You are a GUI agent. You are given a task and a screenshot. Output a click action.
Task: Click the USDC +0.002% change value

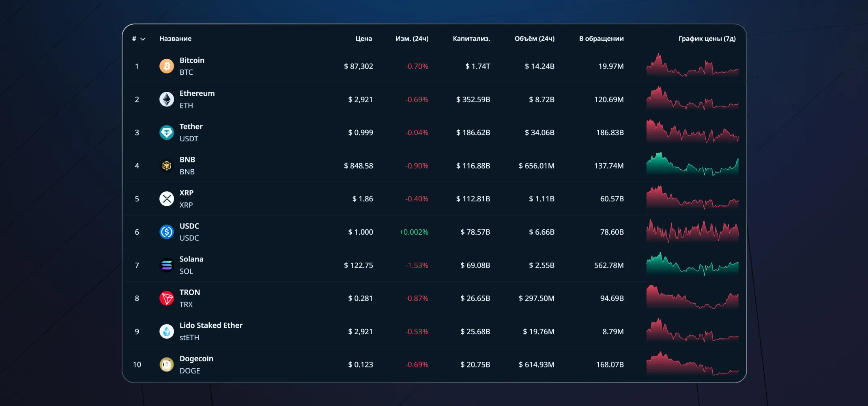point(413,232)
